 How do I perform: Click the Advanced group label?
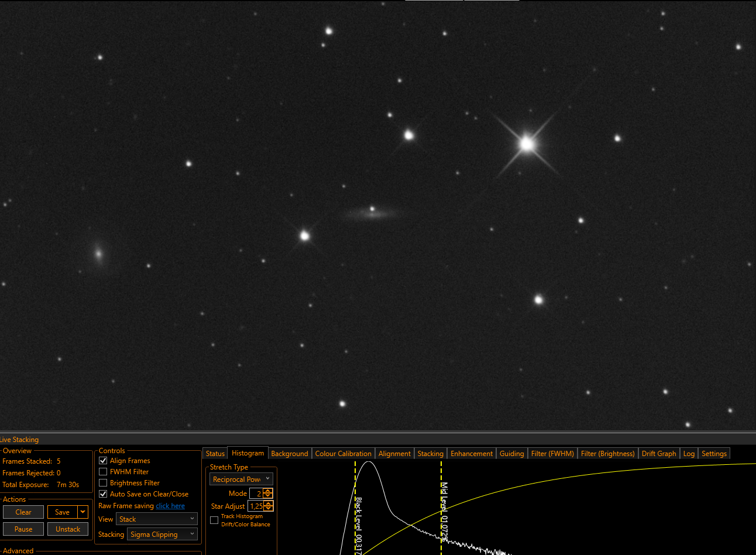coord(18,551)
